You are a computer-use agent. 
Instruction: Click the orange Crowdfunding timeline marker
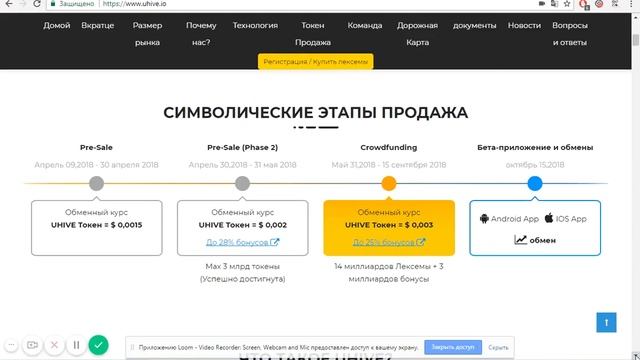tap(389, 183)
